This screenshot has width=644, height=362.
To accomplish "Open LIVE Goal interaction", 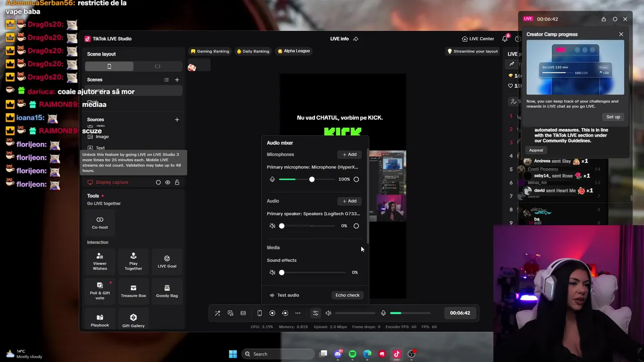I will [x=167, y=261].
